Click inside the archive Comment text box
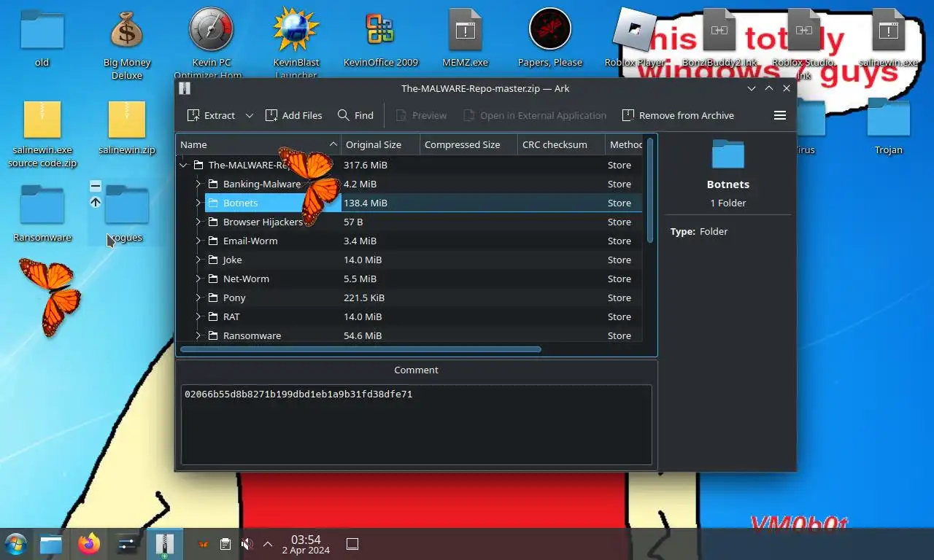The width and height of the screenshot is (934, 560). pos(416,424)
